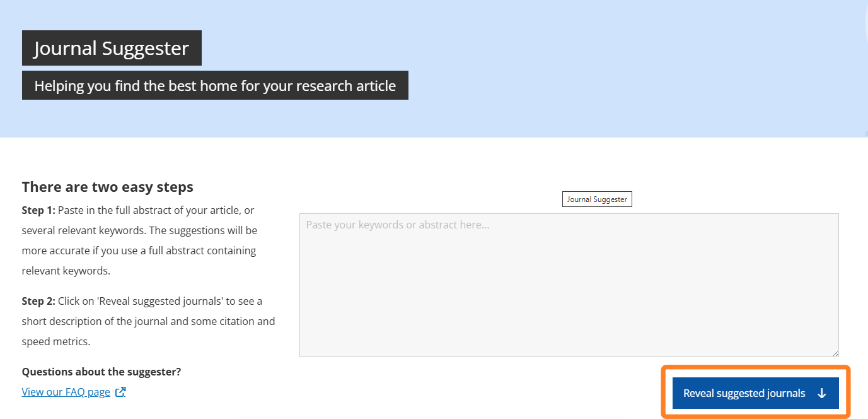Click the resize handle of the abstract box

[x=835, y=353]
